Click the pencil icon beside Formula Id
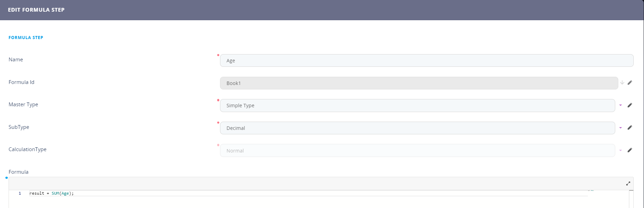The height and width of the screenshot is (208, 644). tap(630, 83)
